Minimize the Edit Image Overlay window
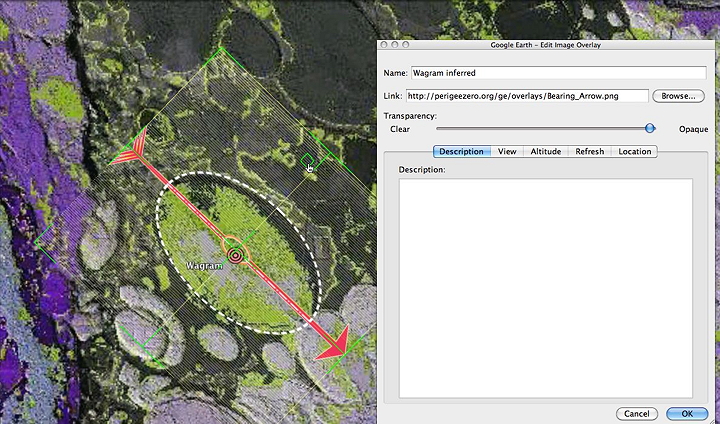 tap(396, 45)
